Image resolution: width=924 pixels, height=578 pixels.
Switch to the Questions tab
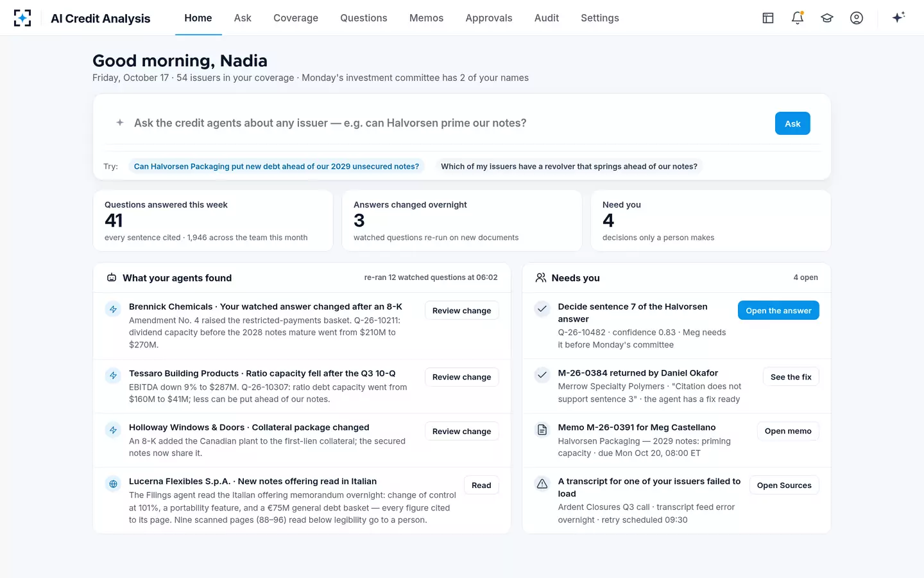tap(364, 18)
